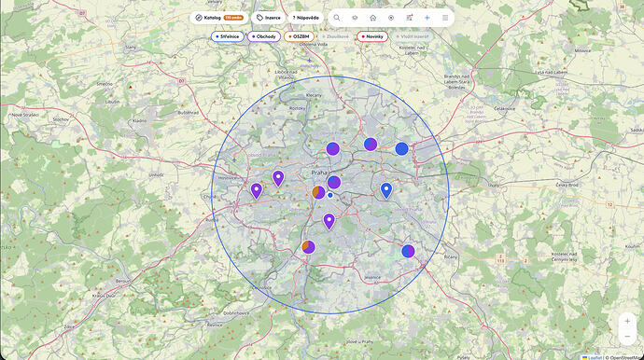Toggle the faded chip between OSZBM and Novinky
The image size is (644, 360).
[335, 36]
